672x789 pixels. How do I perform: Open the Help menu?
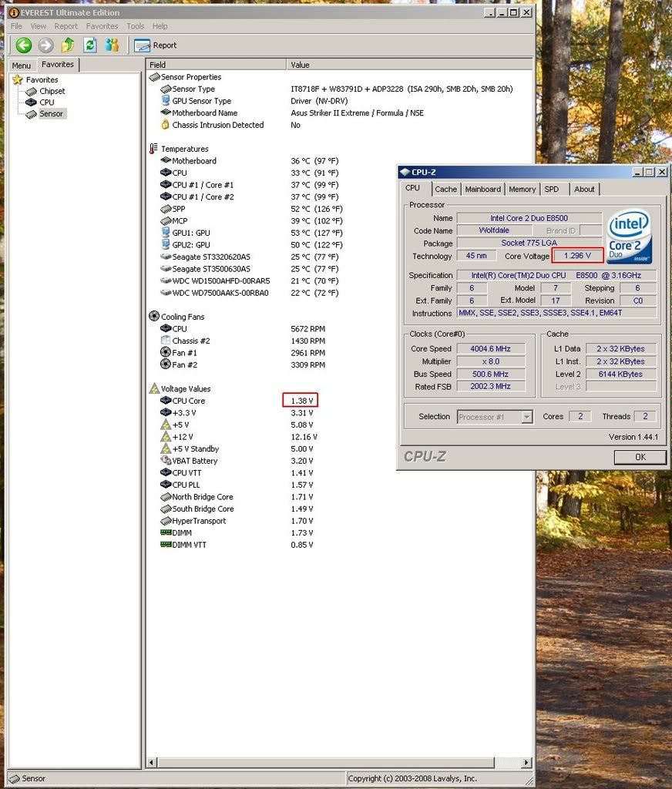click(x=160, y=26)
